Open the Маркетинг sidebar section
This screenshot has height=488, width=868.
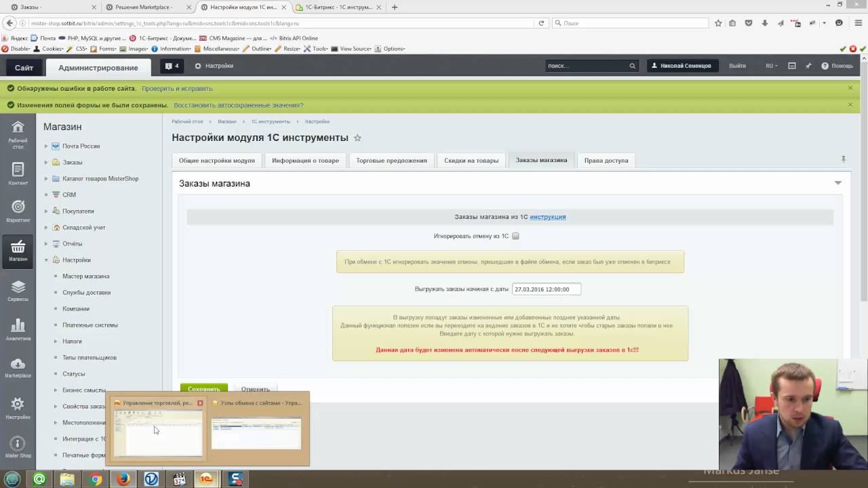coord(18,211)
